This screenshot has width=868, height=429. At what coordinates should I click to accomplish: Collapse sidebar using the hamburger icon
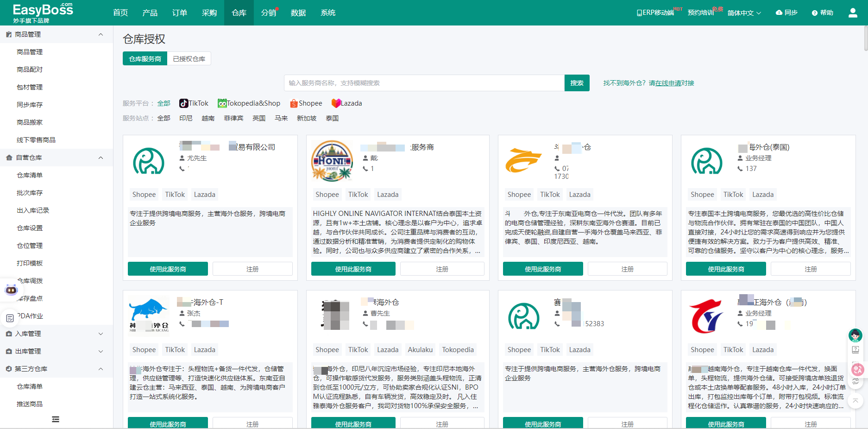pyautogui.click(x=56, y=419)
